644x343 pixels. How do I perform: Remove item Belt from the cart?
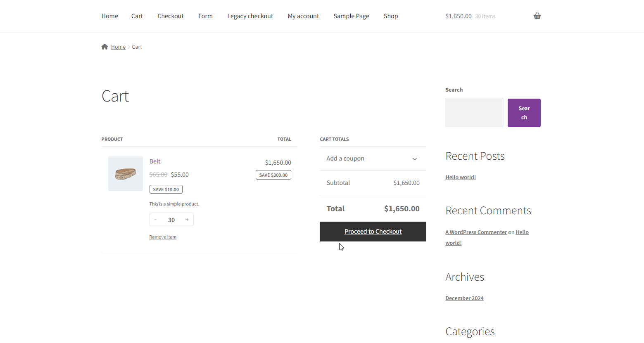(x=163, y=237)
